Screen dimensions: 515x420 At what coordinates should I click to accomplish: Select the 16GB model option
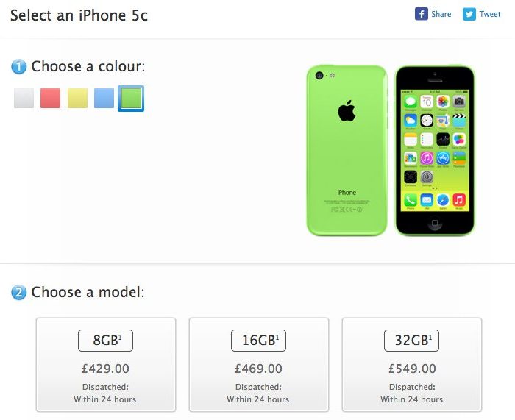coord(258,341)
